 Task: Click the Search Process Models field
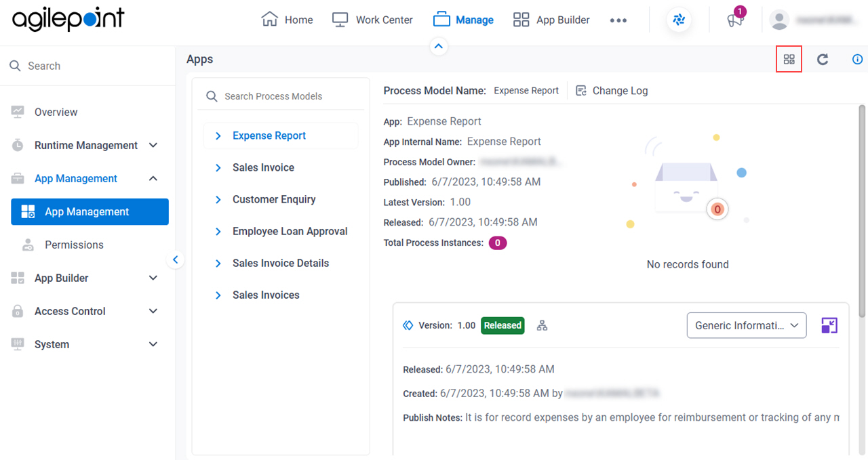point(281,96)
